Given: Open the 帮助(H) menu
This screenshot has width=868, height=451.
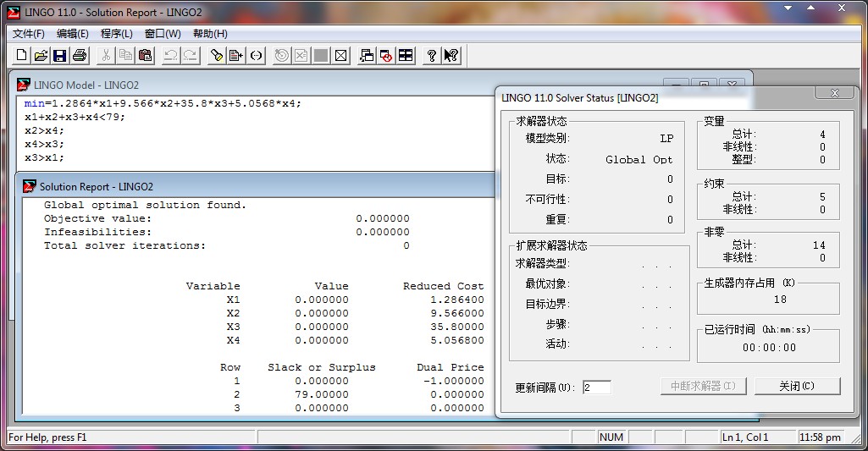Looking at the screenshot, I should pyautogui.click(x=210, y=34).
